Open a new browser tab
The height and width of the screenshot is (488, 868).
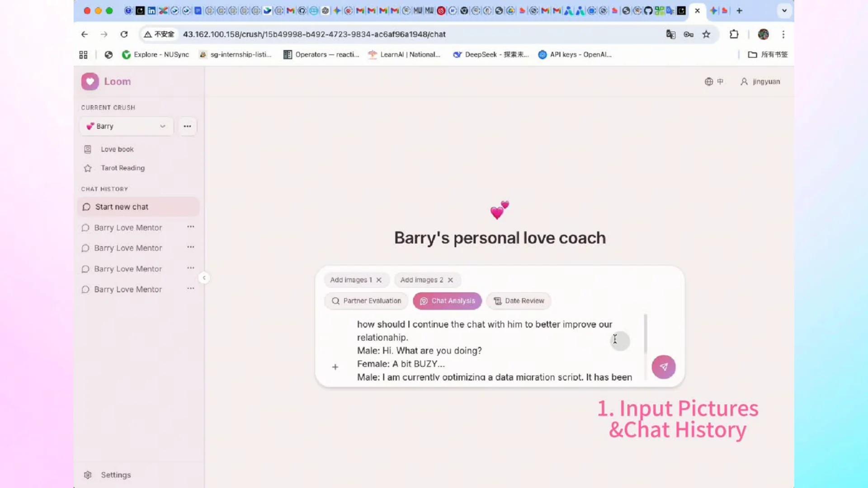pyautogui.click(x=740, y=10)
